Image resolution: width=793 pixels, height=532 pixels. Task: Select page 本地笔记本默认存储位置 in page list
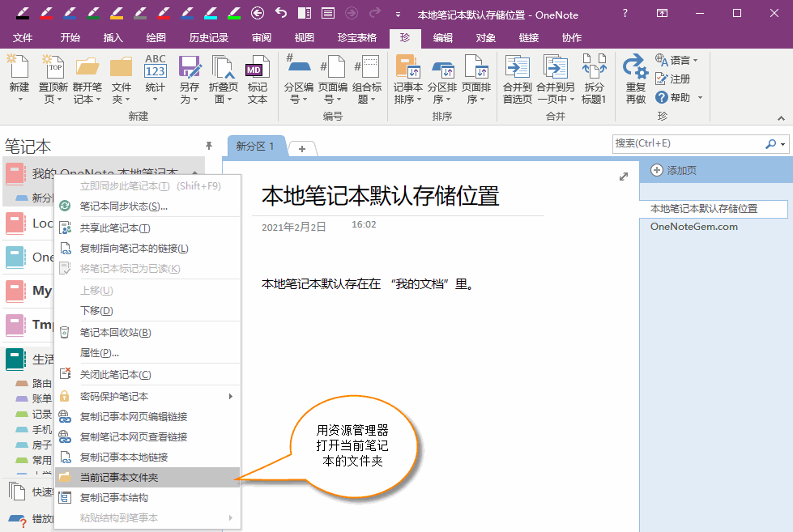(x=714, y=209)
